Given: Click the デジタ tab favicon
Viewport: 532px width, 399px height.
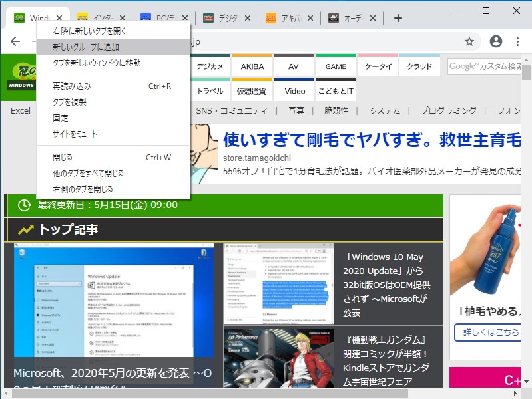Looking at the screenshot, I should (x=208, y=18).
